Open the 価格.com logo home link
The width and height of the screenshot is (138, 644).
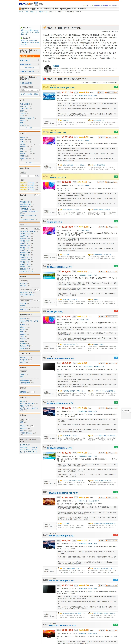tap(26, 4)
